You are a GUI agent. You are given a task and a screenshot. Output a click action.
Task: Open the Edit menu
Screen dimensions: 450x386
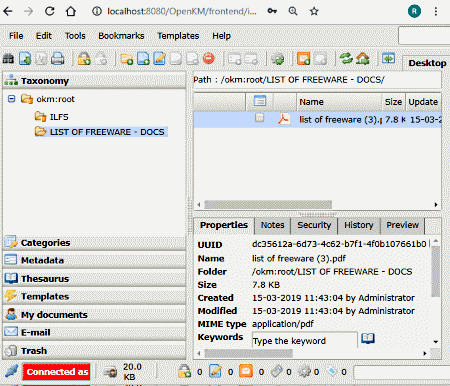coord(44,36)
